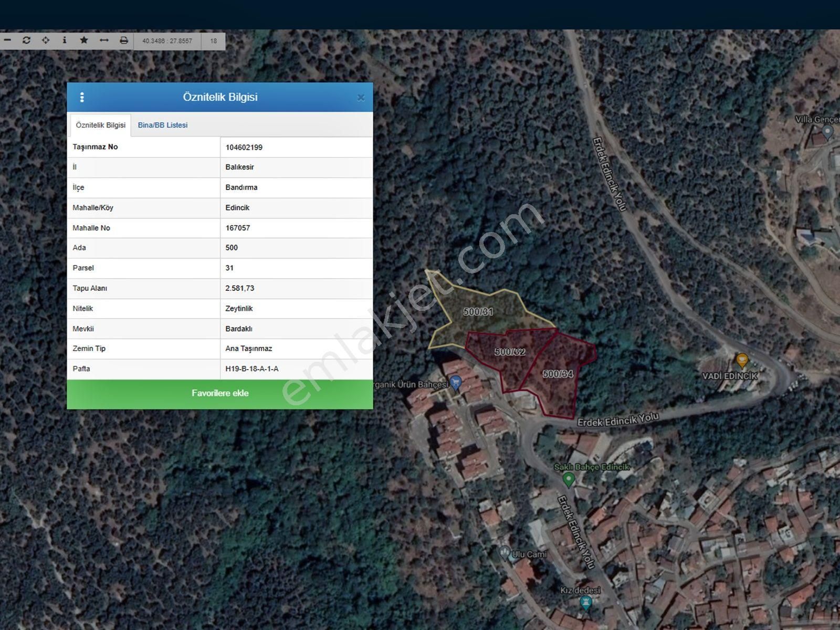Viewport: 840px width, 630px height.
Task: Click the zoom out minus icon
Action: 7,40
